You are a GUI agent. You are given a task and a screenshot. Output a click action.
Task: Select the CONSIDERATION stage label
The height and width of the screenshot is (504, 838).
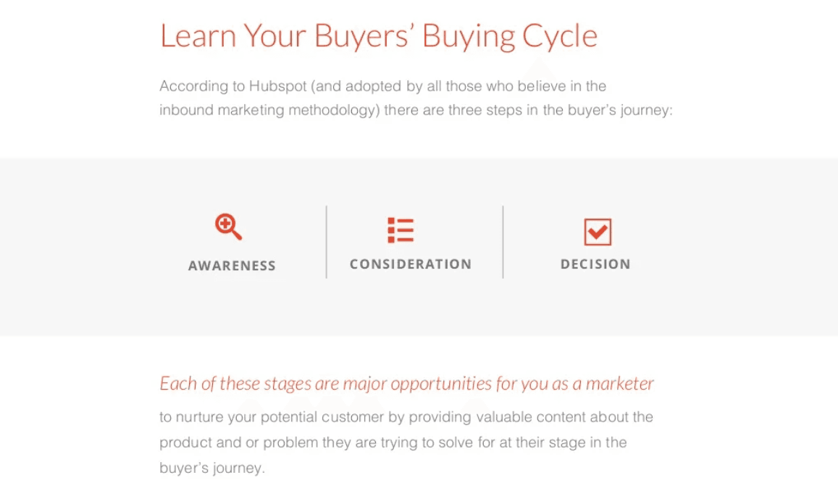(x=411, y=264)
